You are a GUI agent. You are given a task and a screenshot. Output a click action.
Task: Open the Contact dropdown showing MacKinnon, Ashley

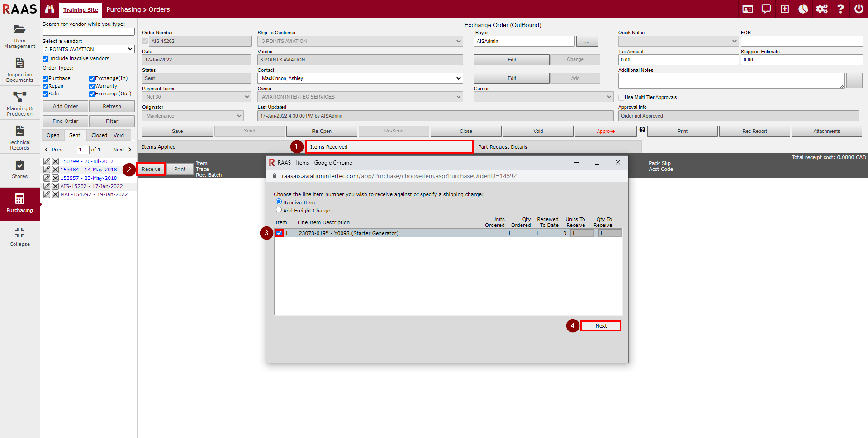360,78
